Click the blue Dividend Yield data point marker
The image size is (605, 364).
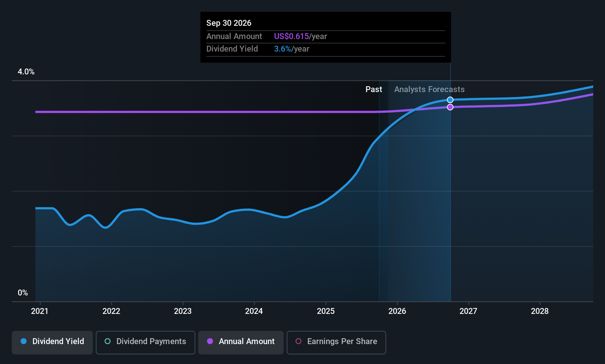click(450, 100)
